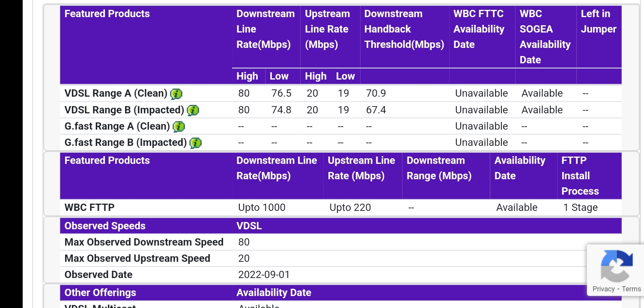Click the Available status under WBC SOGEA for Range A
Viewport: 644px width, 308px height.
pyautogui.click(x=542, y=93)
